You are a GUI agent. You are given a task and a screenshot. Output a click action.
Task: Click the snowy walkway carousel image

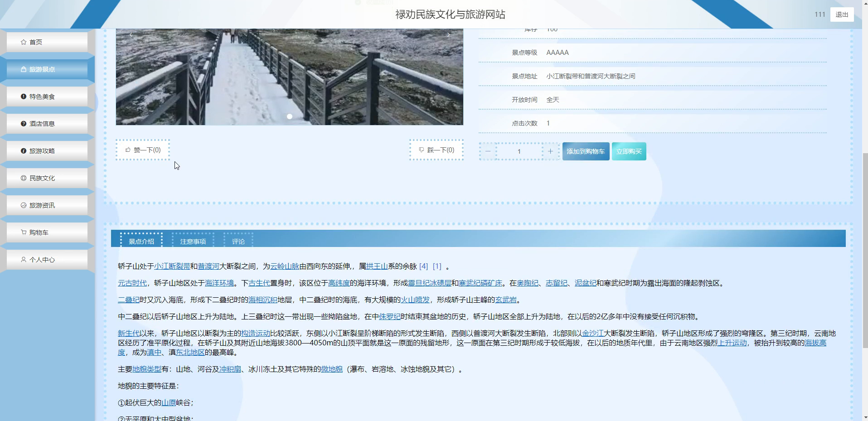pos(290,77)
